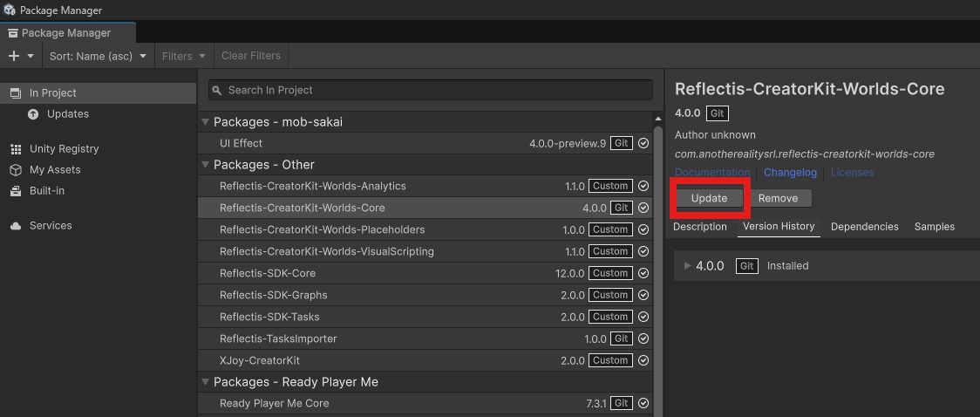The image size is (980, 417).
Task: Click the Unity Registry grid icon
Action: (x=15, y=149)
